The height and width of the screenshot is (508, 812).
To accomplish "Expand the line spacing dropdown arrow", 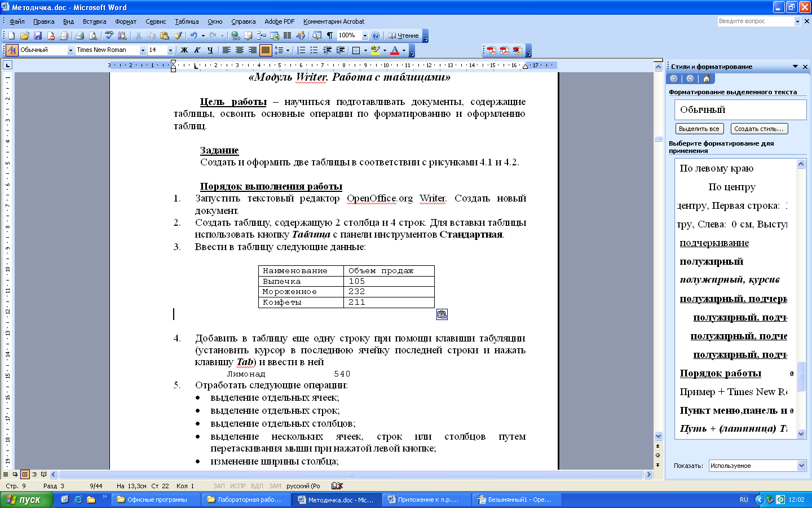I will pyautogui.click(x=288, y=50).
